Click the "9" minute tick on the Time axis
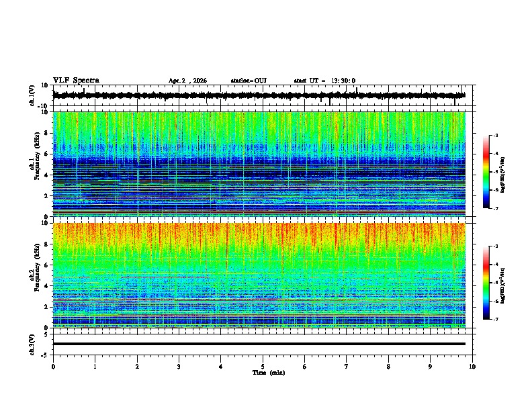The width and height of the screenshot is (532, 411). [430, 367]
